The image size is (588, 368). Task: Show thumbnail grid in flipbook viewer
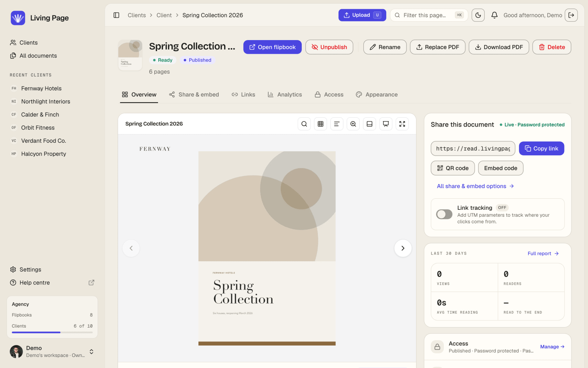point(320,124)
